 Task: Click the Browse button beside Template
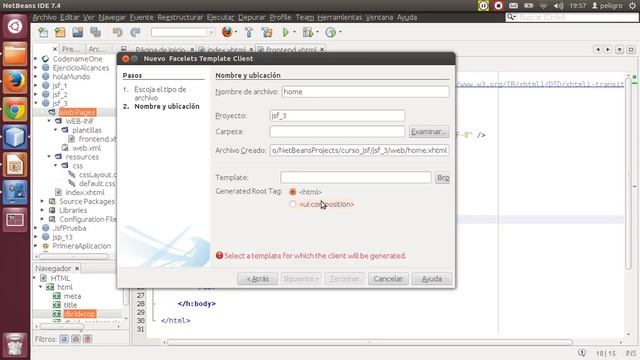point(442,178)
